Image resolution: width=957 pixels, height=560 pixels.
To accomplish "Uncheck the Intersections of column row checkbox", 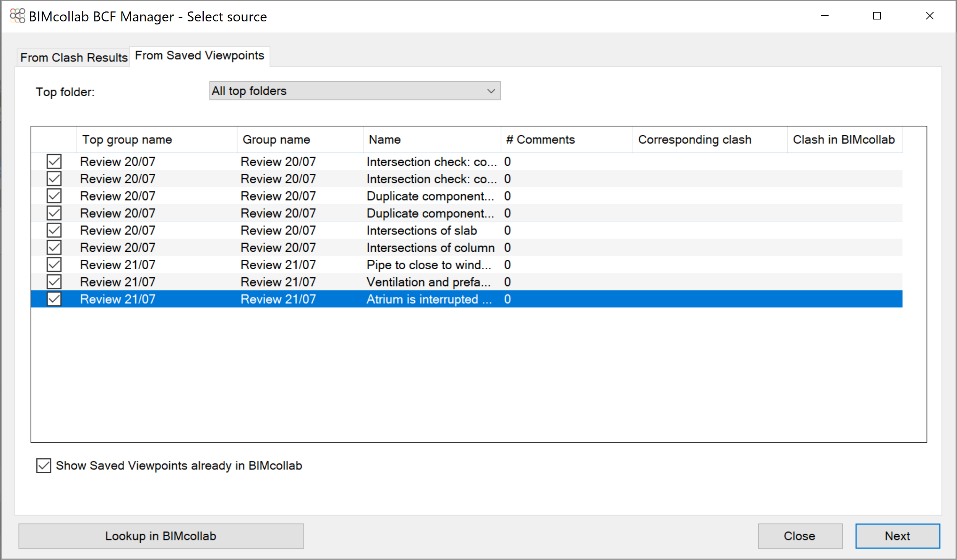I will click(x=54, y=248).
